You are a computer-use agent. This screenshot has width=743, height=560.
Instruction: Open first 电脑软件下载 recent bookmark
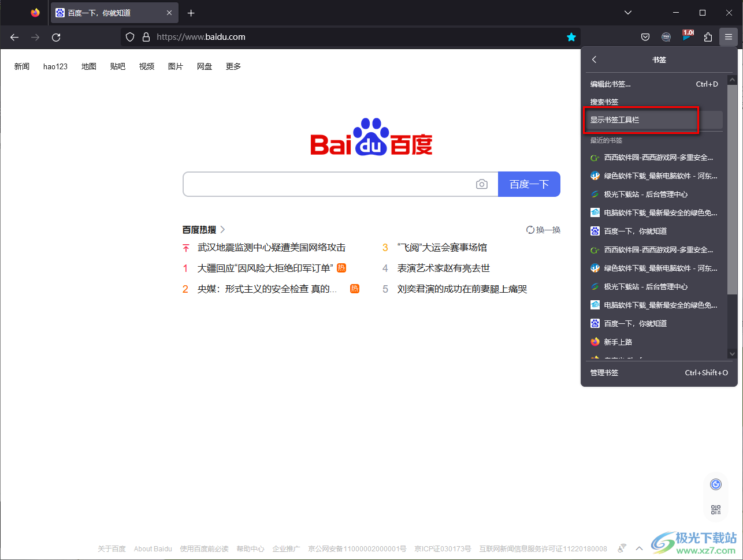click(x=654, y=213)
